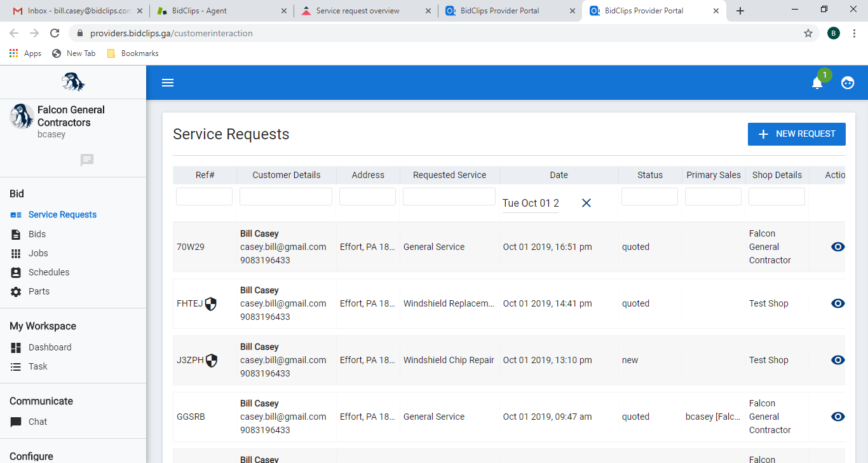Screen dimensions: 868x463
Task: Click the Schedules contact icon
Action: tap(16, 273)
